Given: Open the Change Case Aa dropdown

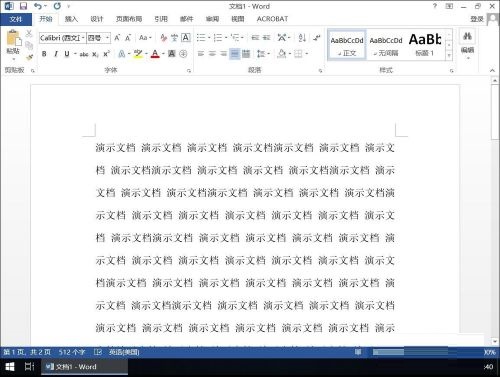Looking at the screenshot, I should pyautogui.click(x=145, y=38).
